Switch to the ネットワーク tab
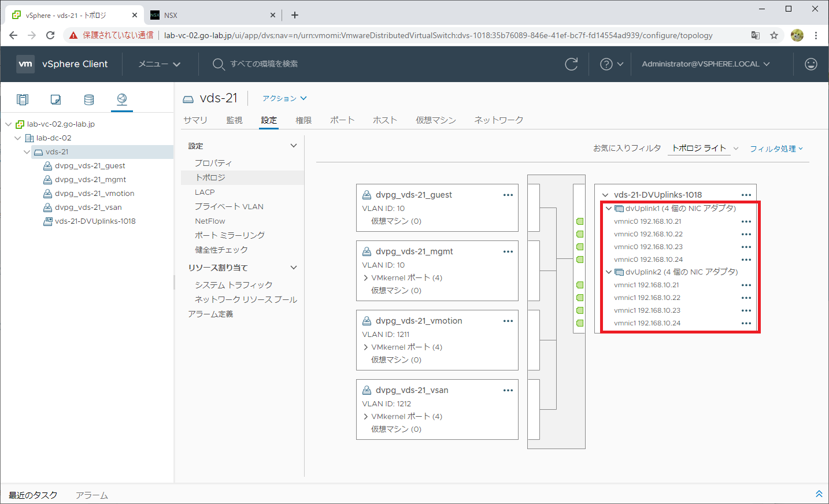The width and height of the screenshot is (829, 504). (x=499, y=120)
